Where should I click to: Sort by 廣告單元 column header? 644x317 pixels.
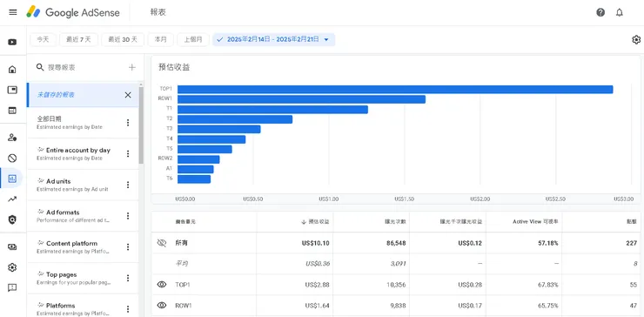pos(185,221)
